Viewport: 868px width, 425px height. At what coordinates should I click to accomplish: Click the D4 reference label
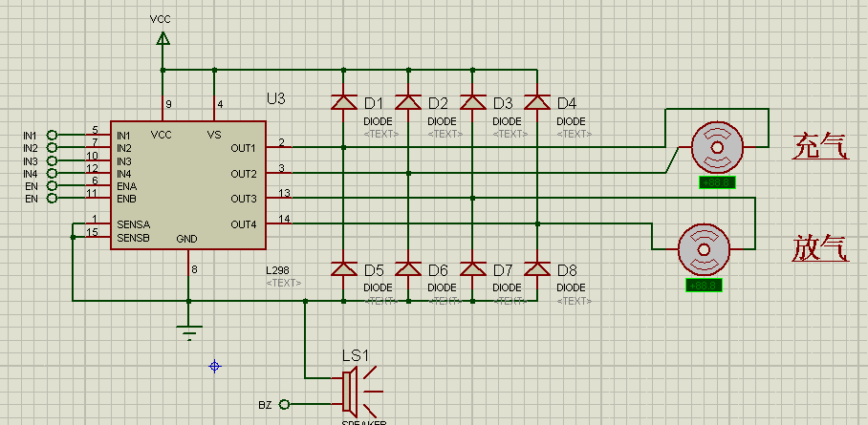tap(567, 103)
